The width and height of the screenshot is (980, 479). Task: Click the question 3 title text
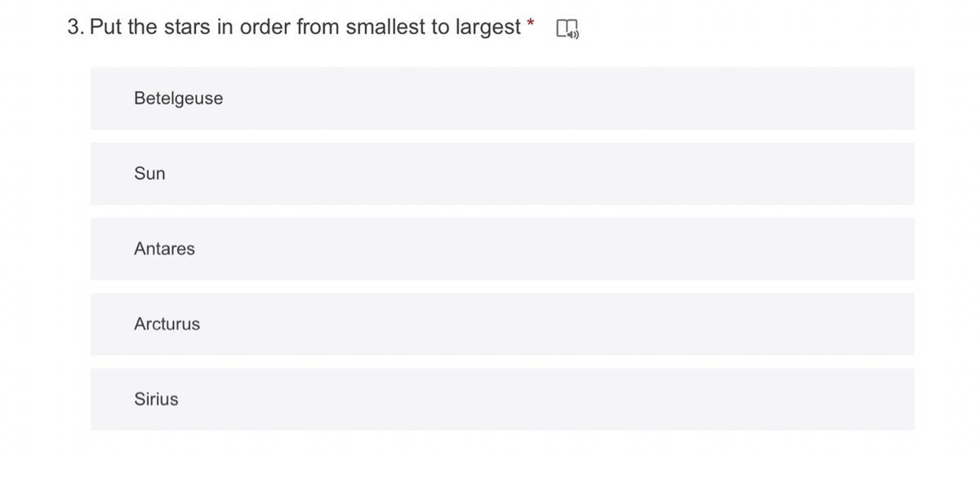point(294,27)
